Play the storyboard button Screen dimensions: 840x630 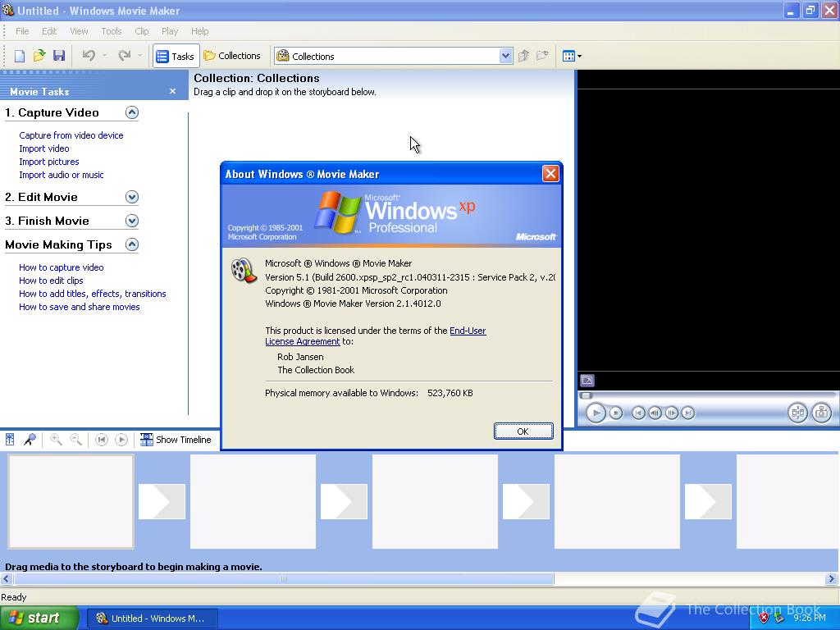coord(121,440)
